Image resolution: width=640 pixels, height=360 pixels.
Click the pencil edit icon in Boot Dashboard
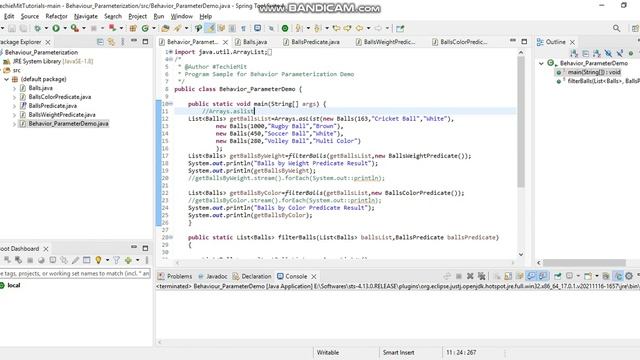[75, 260]
